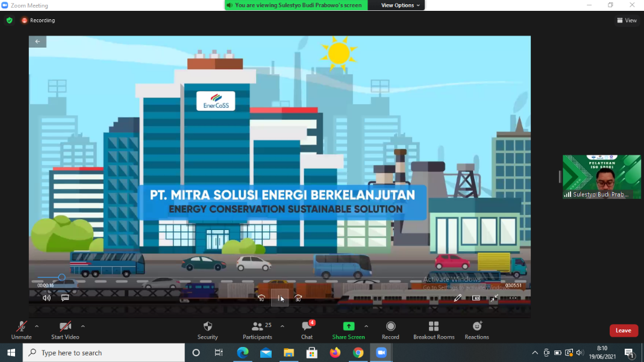
Task: Launch Firefox from the taskbar
Action: pos(335,352)
